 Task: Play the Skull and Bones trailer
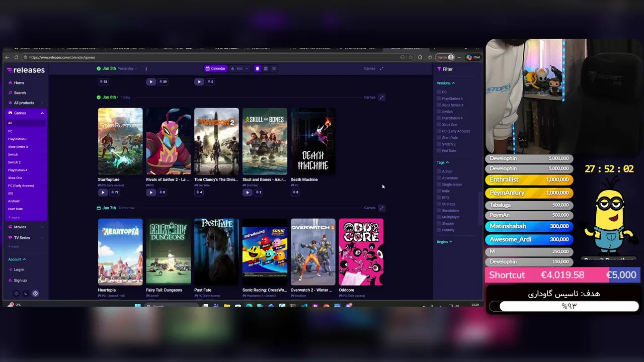coord(247,192)
